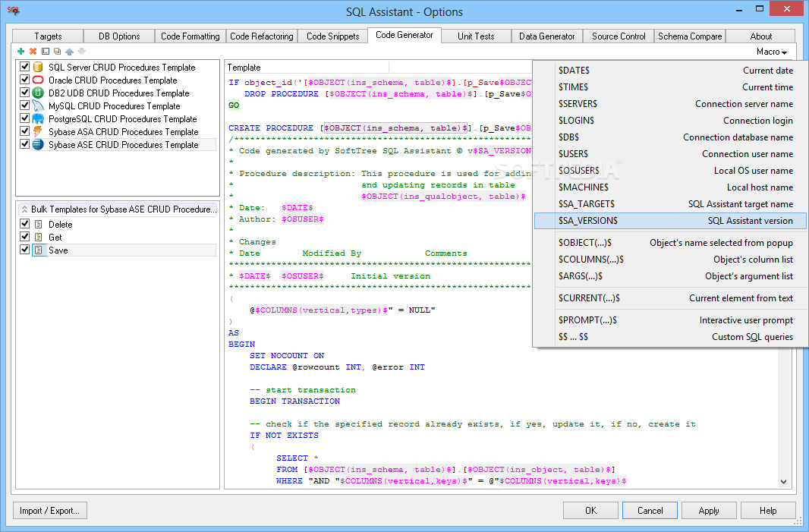Move the selected template down
Image resolution: width=809 pixels, height=532 pixels.
tap(81, 51)
